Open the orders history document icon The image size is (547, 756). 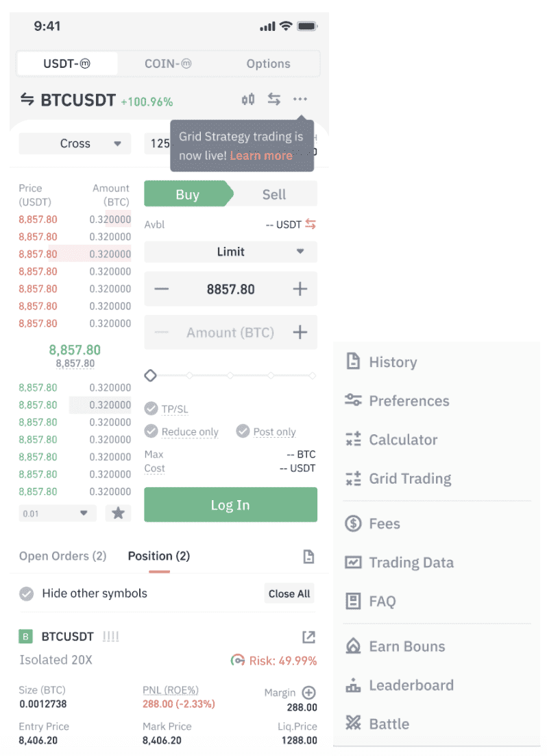click(308, 556)
